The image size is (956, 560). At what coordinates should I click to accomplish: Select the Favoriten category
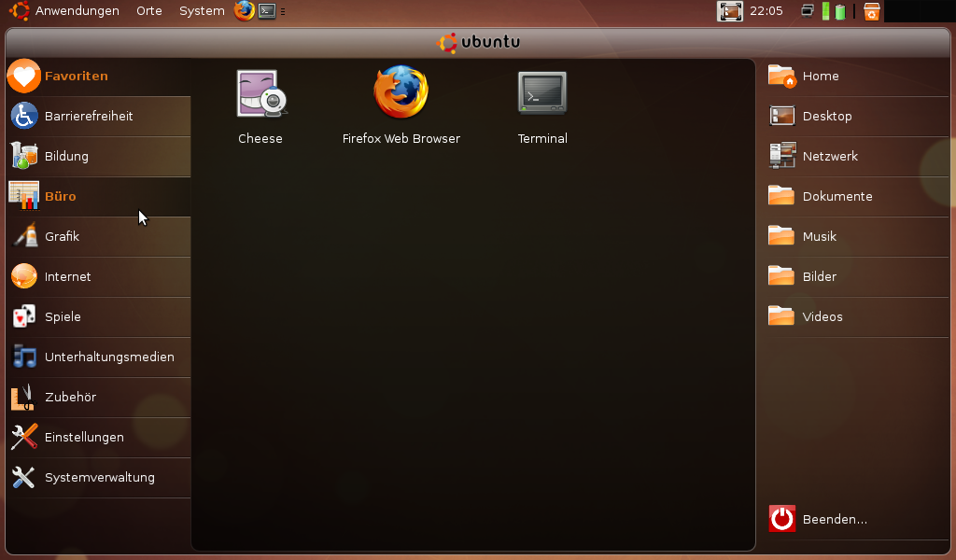coord(98,77)
